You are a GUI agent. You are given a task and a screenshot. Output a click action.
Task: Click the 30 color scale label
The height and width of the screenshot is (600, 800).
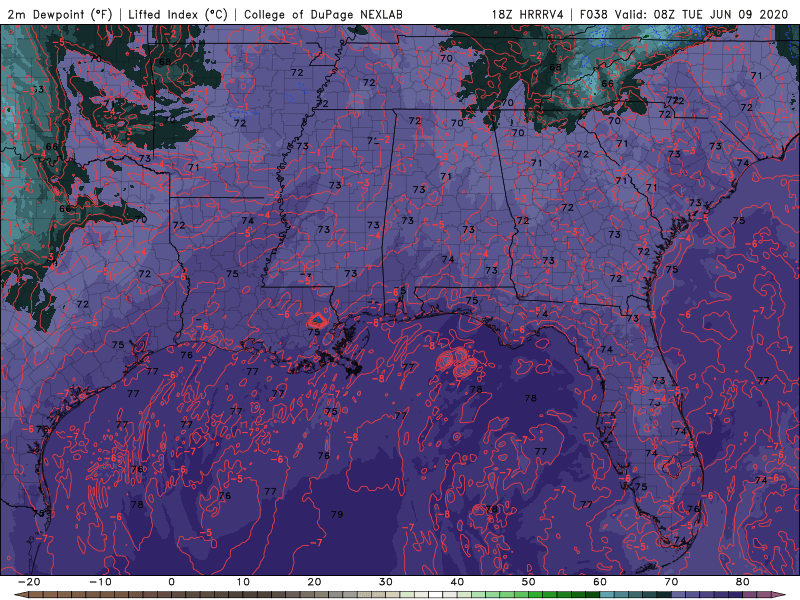point(386,582)
